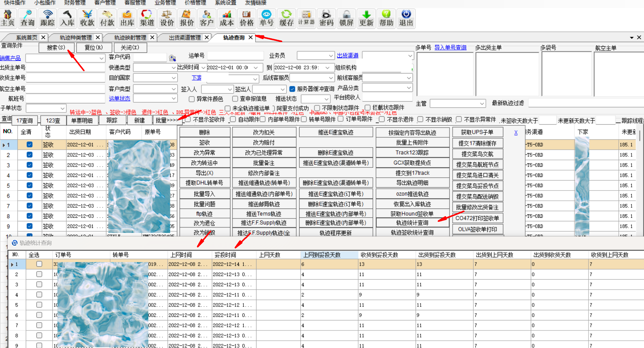Screen dimensions: 644x348
Task: Click the 跟踪 tracking toolbar icon
Action: coord(47,18)
